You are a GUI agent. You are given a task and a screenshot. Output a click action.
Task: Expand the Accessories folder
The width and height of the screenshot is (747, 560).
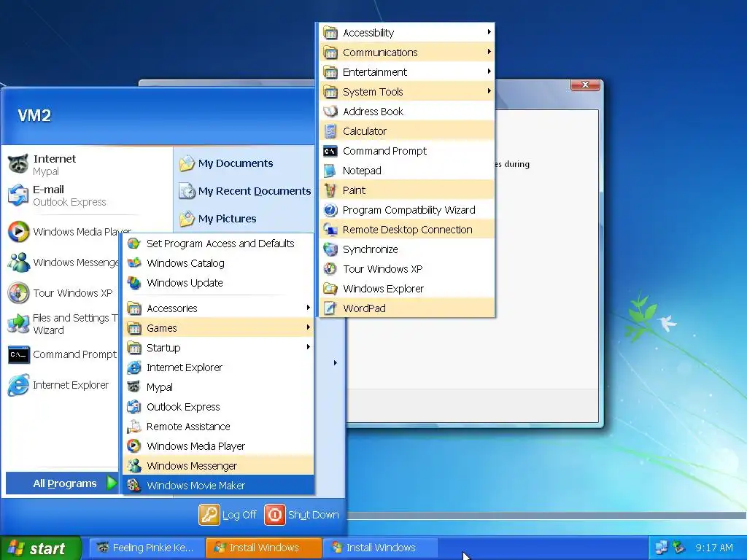tap(219, 308)
